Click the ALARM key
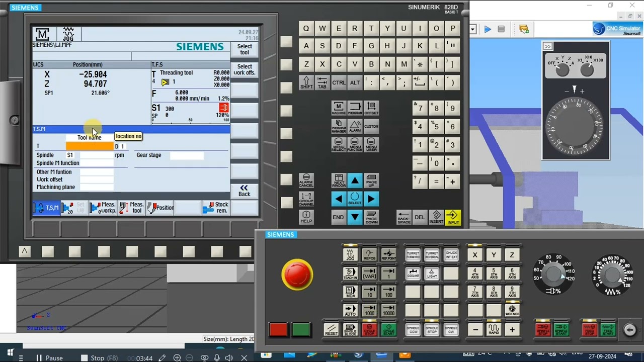This screenshot has height=362, width=644. click(x=355, y=126)
